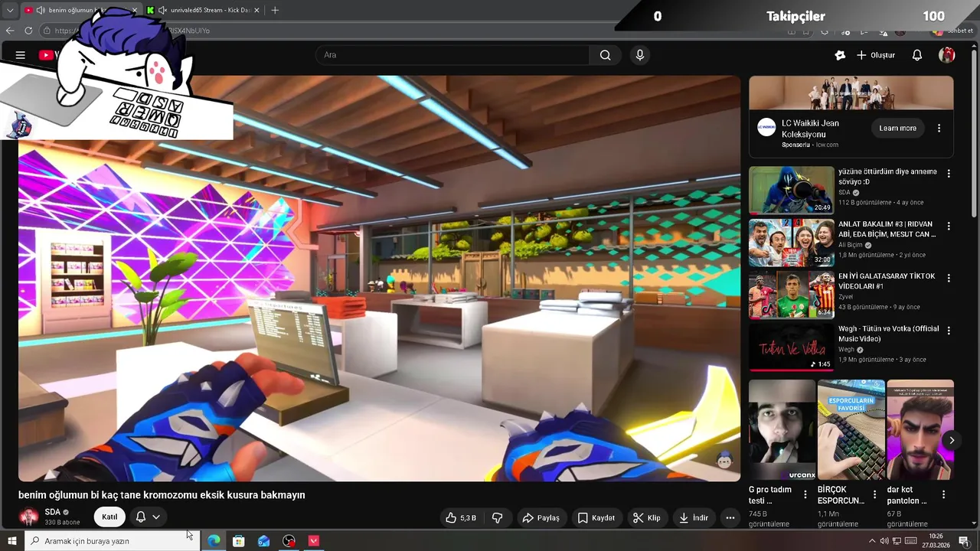Screen dimensions: 980x551
Task: Open options for the EN İYİ GALATASARAY video
Action: (949, 279)
